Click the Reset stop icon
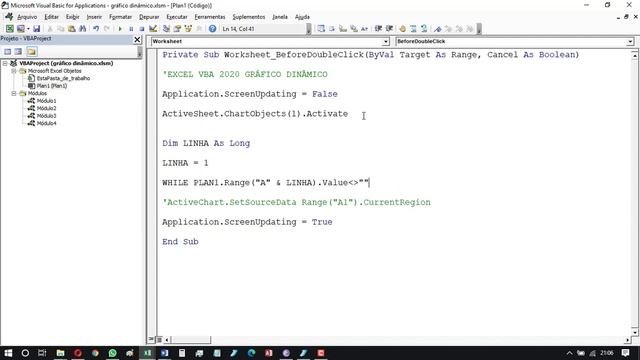This screenshot has height=360, width=640. tap(142, 29)
